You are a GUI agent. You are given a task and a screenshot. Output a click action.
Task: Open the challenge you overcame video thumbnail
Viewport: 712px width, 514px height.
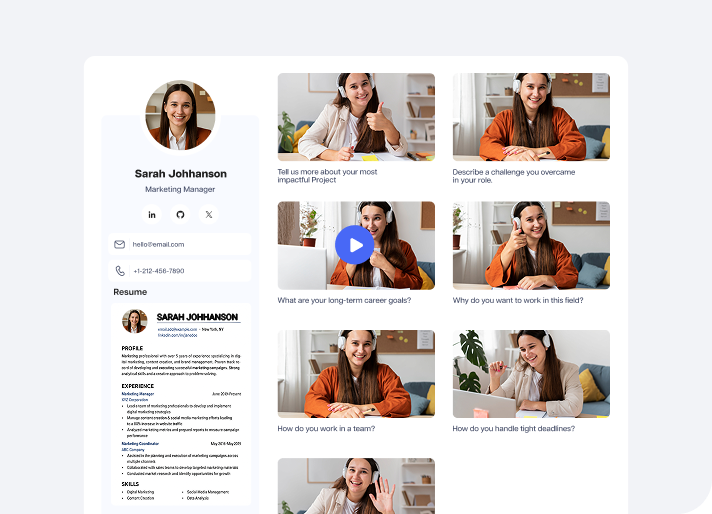(x=531, y=117)
